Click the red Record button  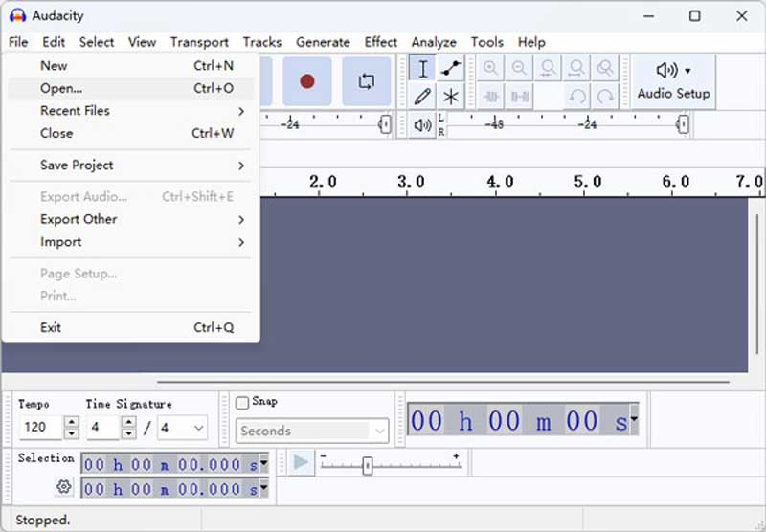point(306,81)
